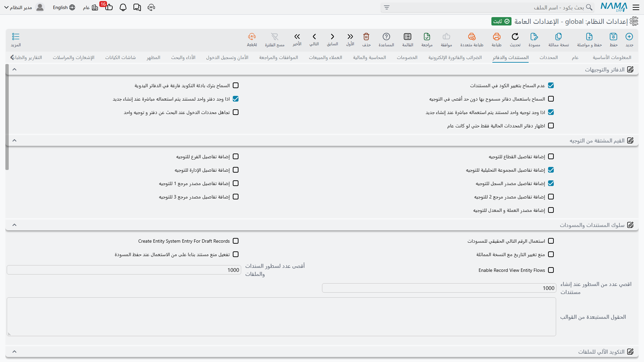Click the الحقول المستبعدة من القوالب text area
Viewport: 644px width, 362px height.
281,317
